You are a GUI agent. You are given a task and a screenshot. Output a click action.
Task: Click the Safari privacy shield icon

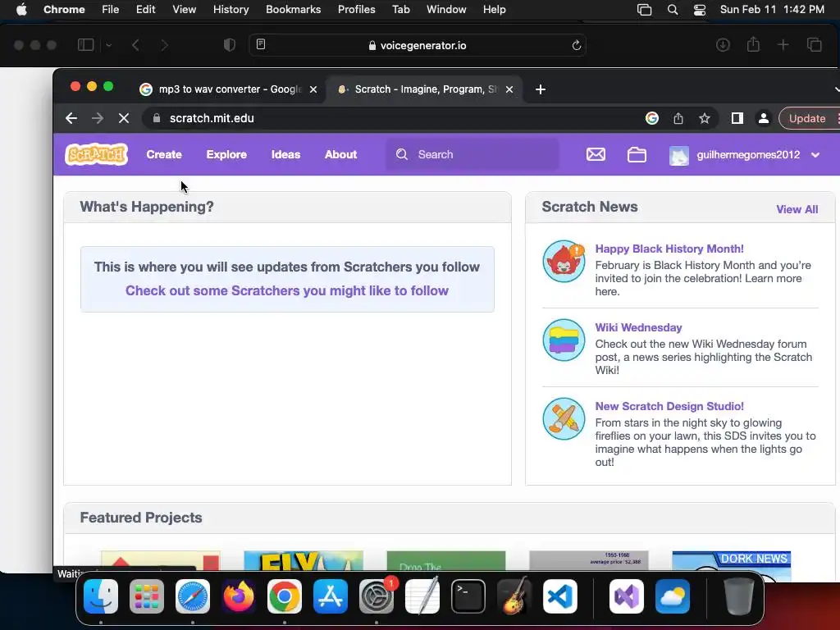230,45
